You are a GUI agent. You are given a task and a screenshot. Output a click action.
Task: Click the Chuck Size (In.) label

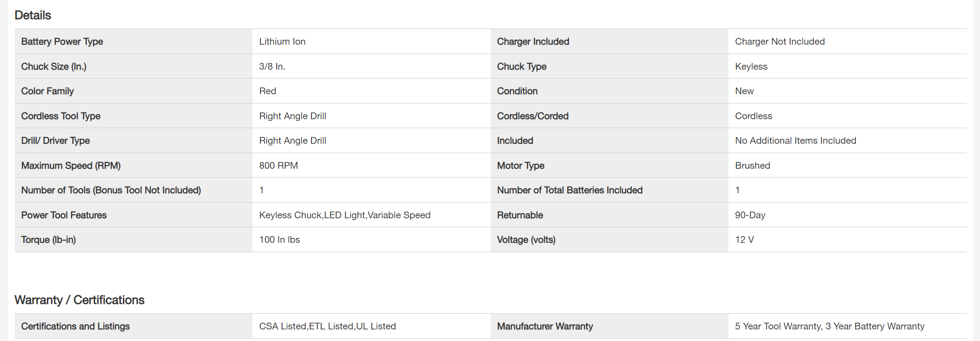pos(54,67)
